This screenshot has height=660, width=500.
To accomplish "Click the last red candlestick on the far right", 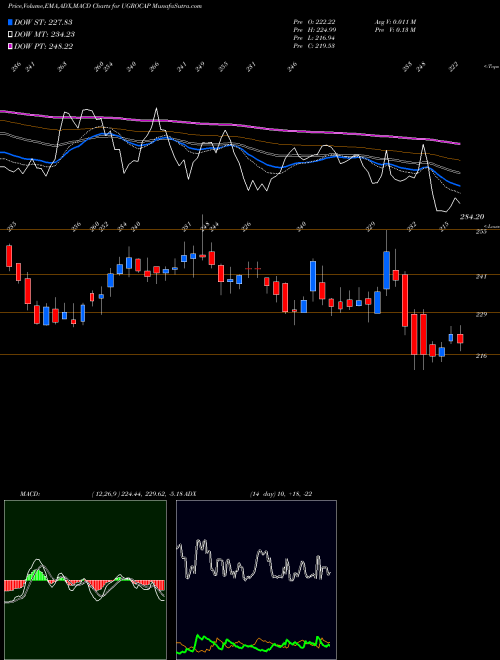I will [x=460, y=338].
